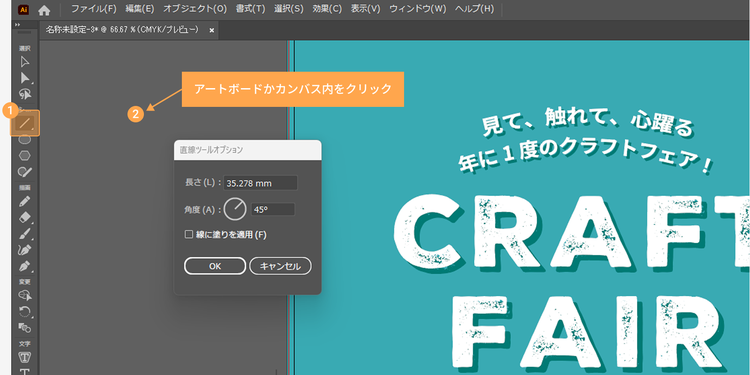Confirm the dialog with OK

pyautogui.click(x=215, y=266)
